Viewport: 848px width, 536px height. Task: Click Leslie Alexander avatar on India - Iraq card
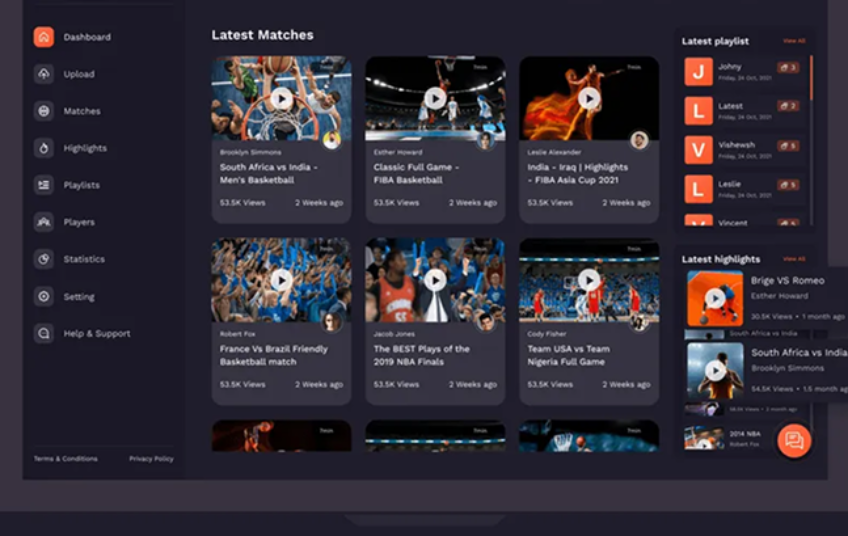[x=639, y=140]
